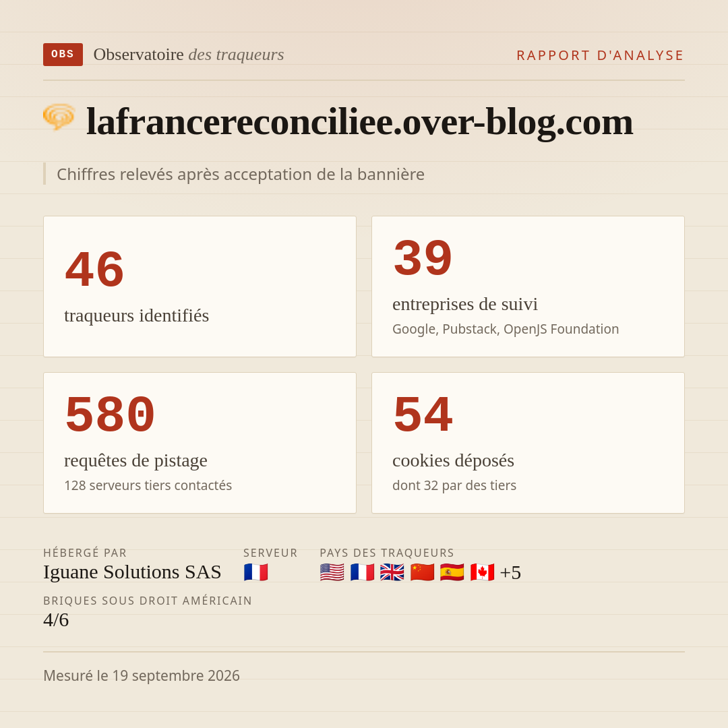
Task: Click the 4/6 value
Action: point(56,620)
